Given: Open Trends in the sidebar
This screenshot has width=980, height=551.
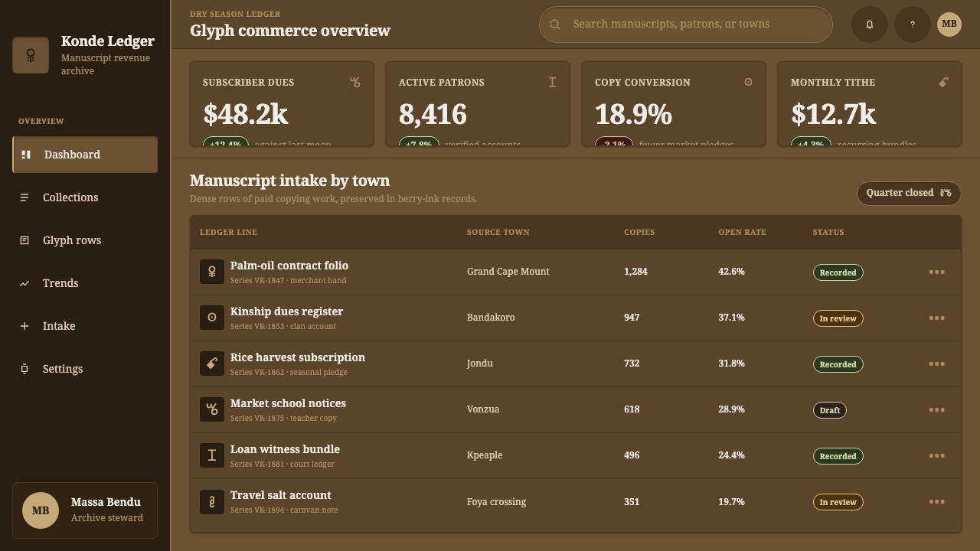Looking at the screenshot, I should 85,283.
